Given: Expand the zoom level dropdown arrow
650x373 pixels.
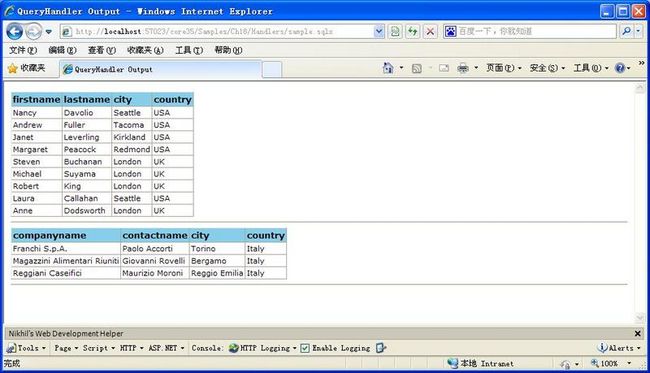Looking at the screenshot, I should coord(629,363).
